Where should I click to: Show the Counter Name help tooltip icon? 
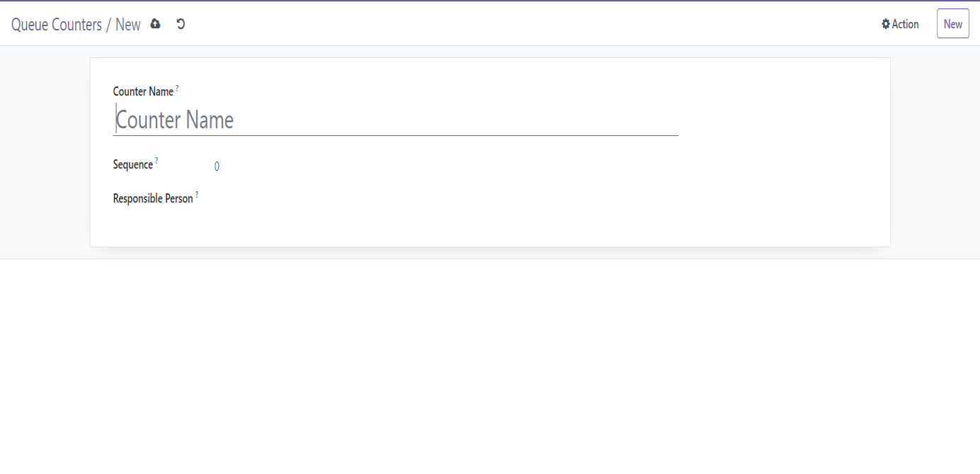(x=177, y=88)
